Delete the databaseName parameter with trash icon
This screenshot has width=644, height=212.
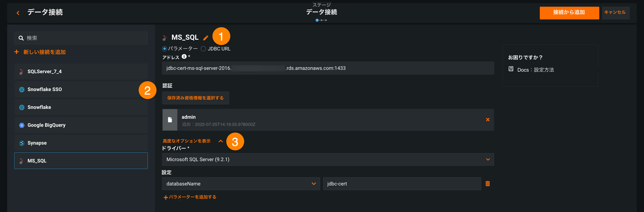(x=487, y=184)
